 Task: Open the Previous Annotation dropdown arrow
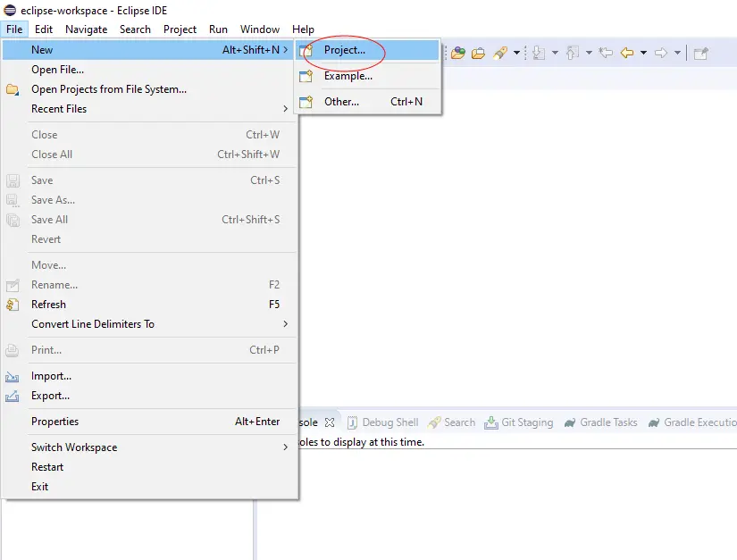589,53
